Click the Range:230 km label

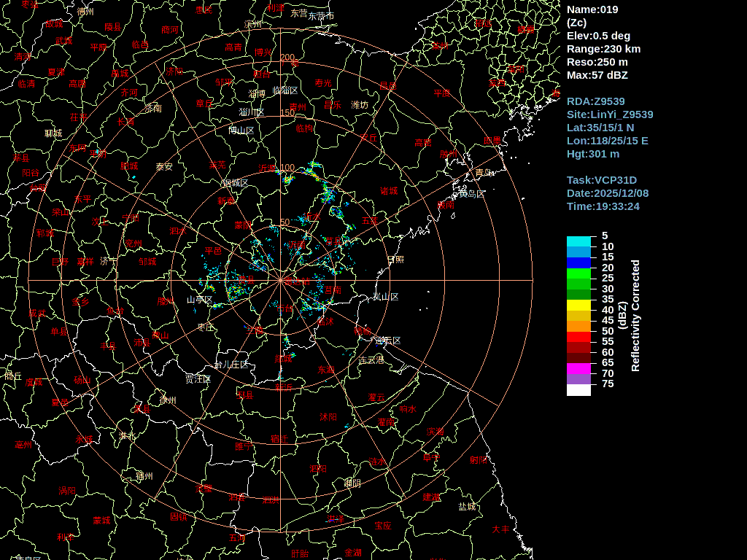pos(603,49)
